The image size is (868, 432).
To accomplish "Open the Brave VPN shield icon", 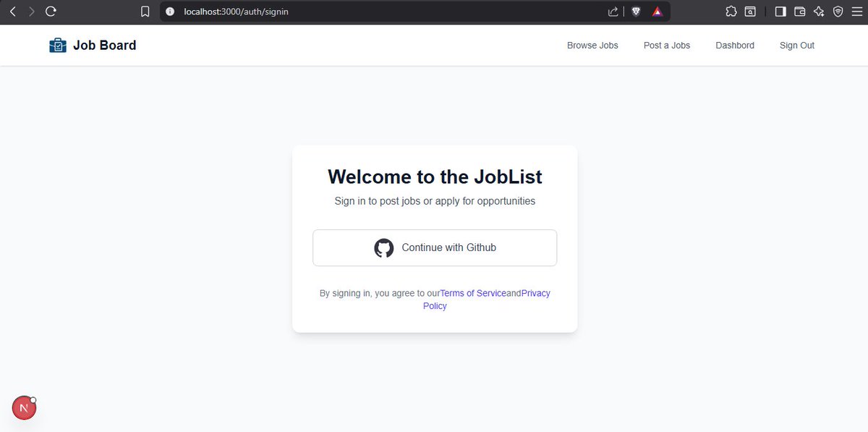I will click(x=838, y=12).
